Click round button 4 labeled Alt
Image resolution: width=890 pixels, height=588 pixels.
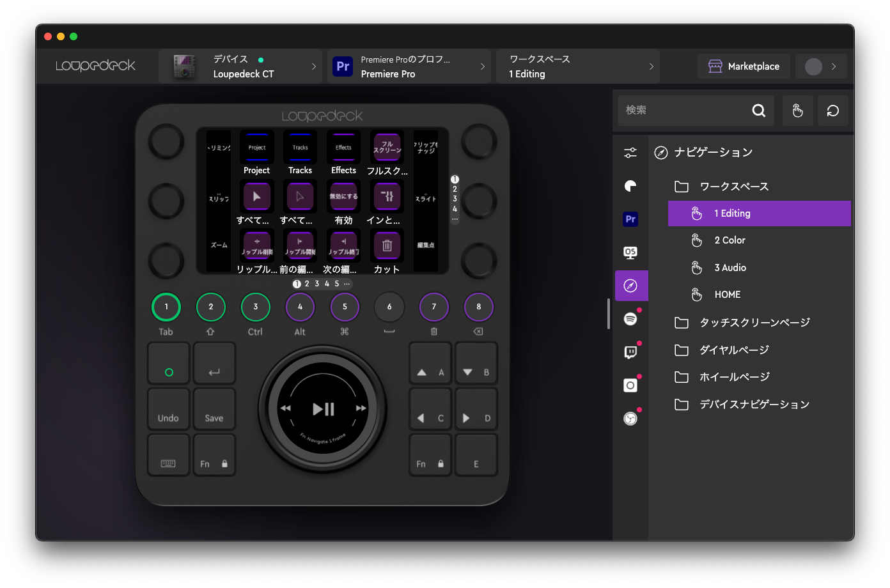[x=300, y=307]
